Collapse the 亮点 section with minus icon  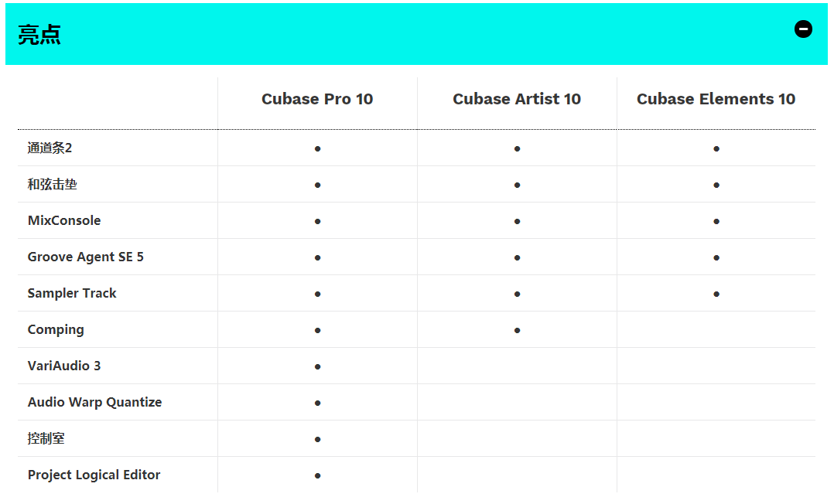coord(803,29)
